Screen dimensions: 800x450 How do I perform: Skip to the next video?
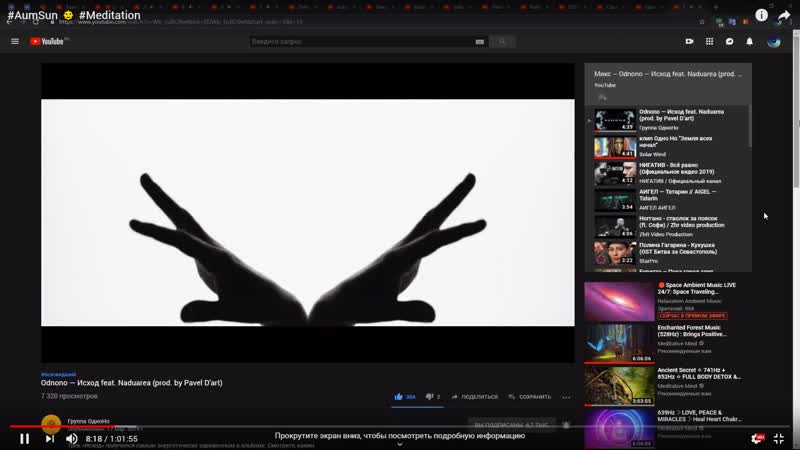coord(49,439)
